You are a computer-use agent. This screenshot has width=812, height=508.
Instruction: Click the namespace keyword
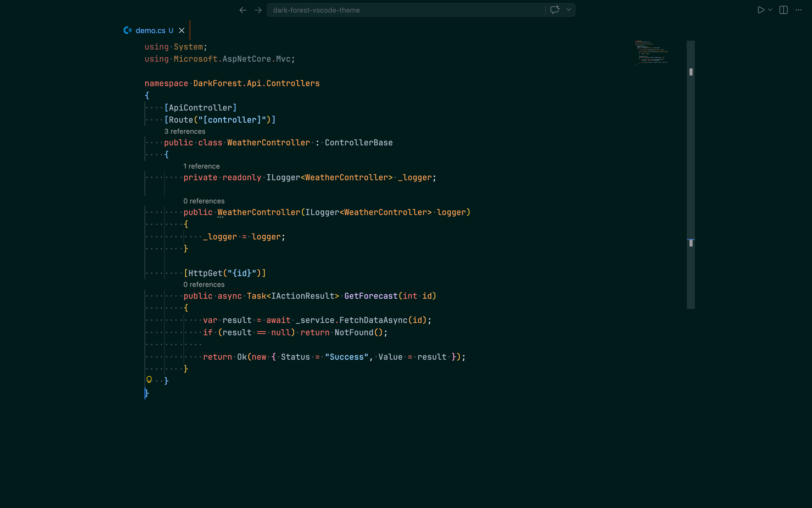(166, 83)
